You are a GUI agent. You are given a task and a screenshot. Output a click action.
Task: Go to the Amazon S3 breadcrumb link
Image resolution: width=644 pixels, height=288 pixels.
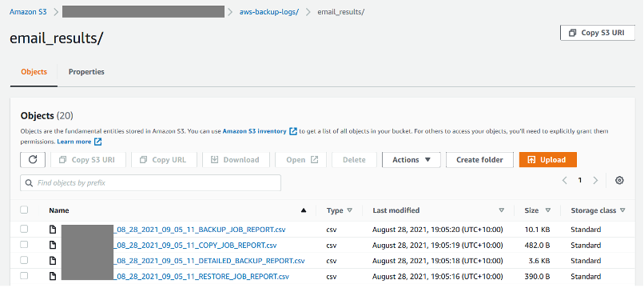pyautogui.click(x=28, y=11)
